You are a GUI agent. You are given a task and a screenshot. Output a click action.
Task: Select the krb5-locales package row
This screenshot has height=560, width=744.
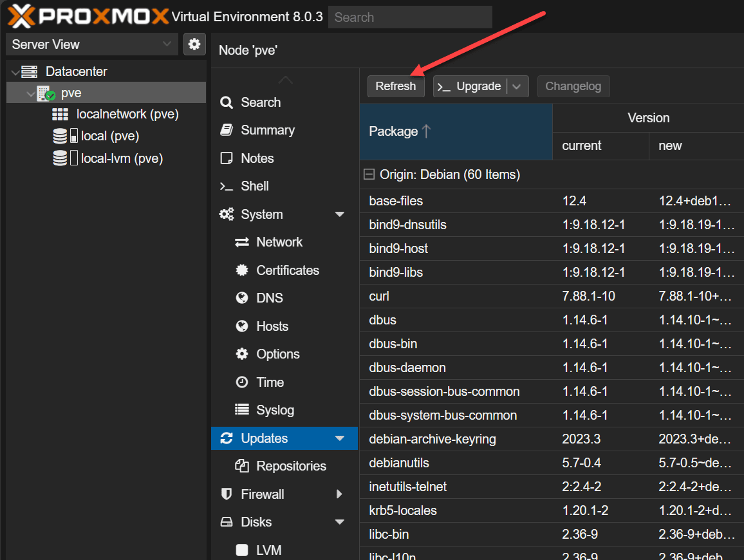tap(552, 510)
